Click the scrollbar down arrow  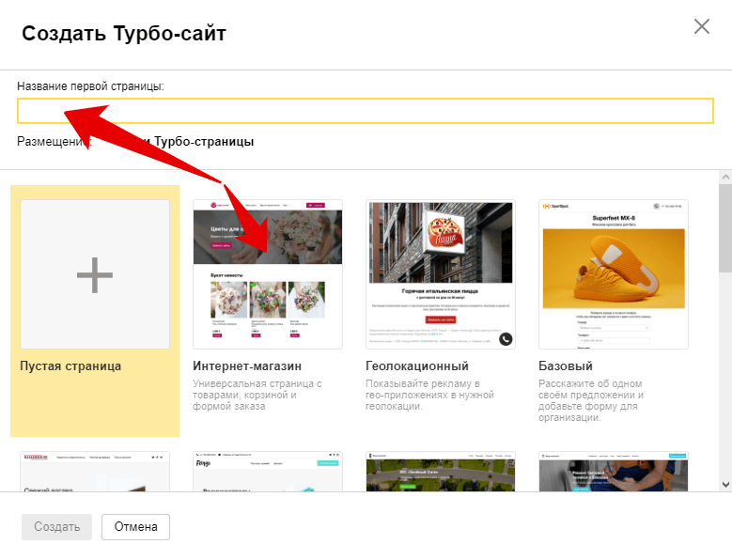(x=724, y=483)
